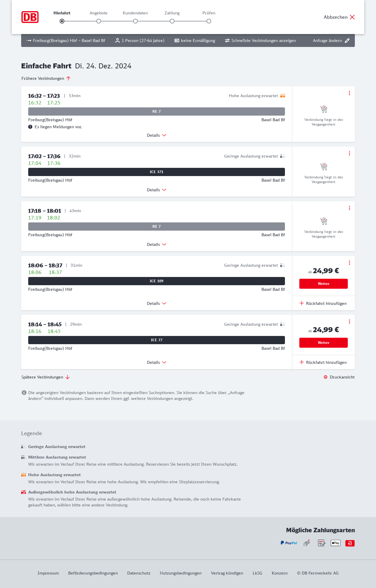Click the PayPal payment icon
The image size is (376, 588).
(289, 543)
